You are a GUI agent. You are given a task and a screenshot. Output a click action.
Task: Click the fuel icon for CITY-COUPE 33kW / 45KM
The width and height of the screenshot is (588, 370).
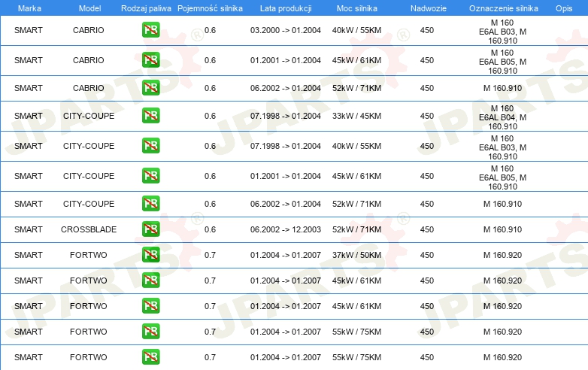tap(150, 116)
